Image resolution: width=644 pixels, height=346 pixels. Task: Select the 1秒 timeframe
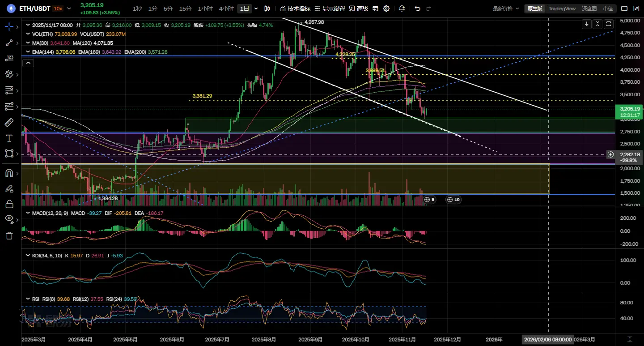coord(137,9)
